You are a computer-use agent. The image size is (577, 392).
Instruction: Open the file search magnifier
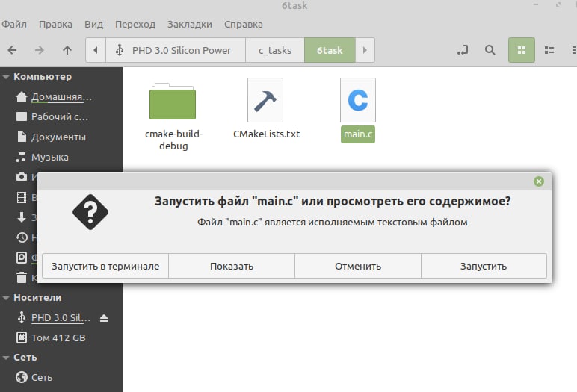coord(490,50)
